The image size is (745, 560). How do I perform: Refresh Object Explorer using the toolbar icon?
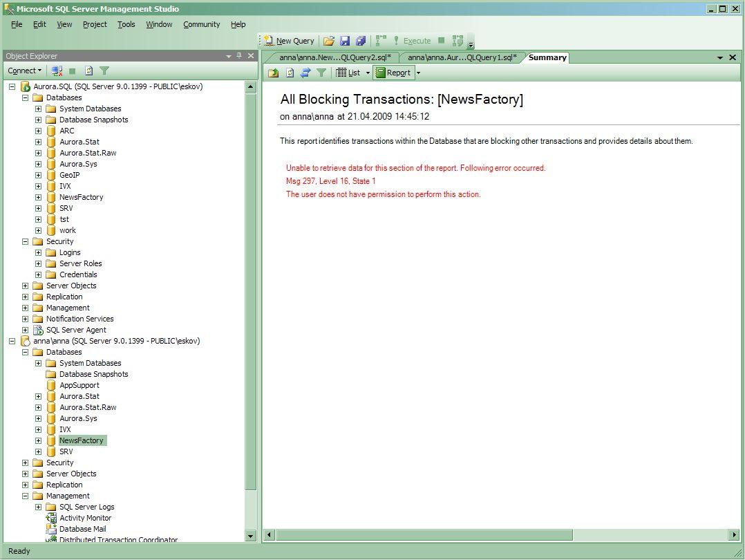click(x=89, y=71)
